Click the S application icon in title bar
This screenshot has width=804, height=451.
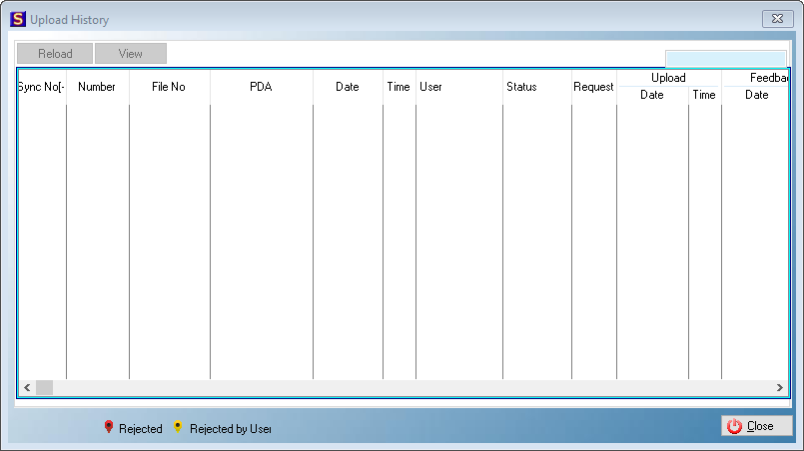17,19
